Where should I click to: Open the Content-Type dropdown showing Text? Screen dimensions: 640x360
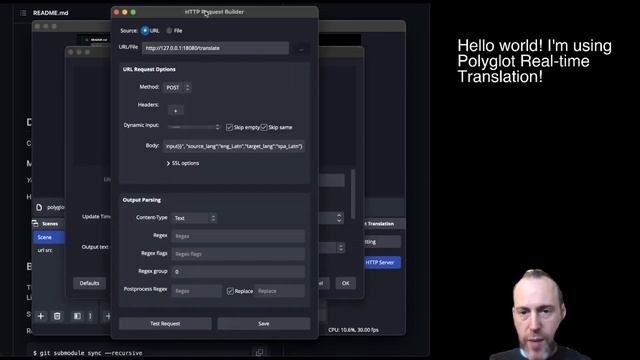[194, 218]
